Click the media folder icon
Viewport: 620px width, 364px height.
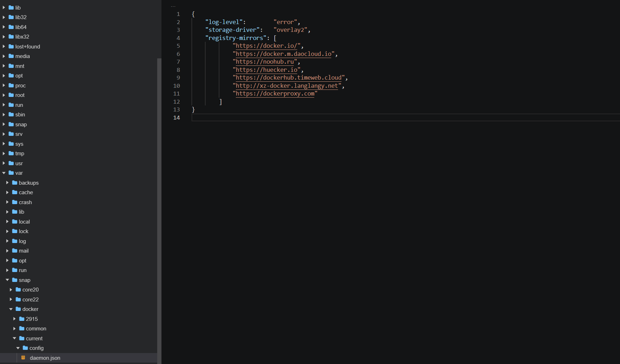pos(11,56)
